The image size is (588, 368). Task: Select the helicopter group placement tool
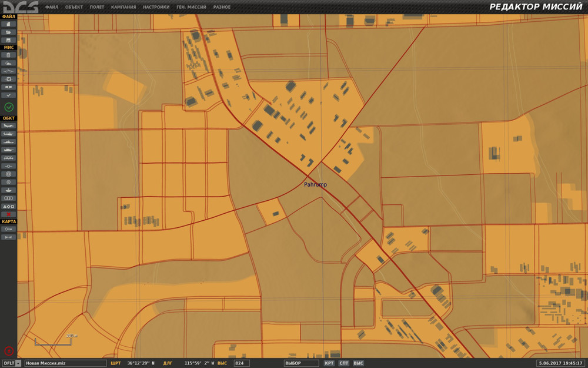[x=9, y=134]
